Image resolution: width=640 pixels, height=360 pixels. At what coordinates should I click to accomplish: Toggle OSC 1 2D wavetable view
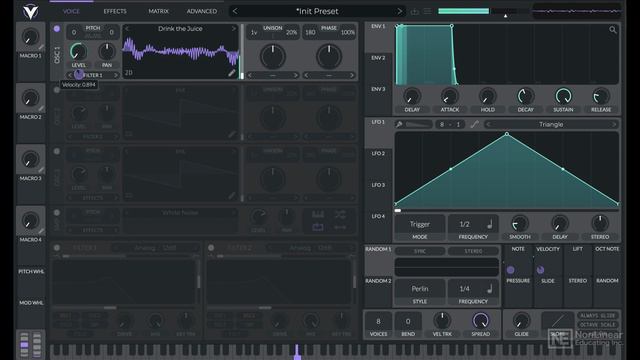(x=129, y=73)
